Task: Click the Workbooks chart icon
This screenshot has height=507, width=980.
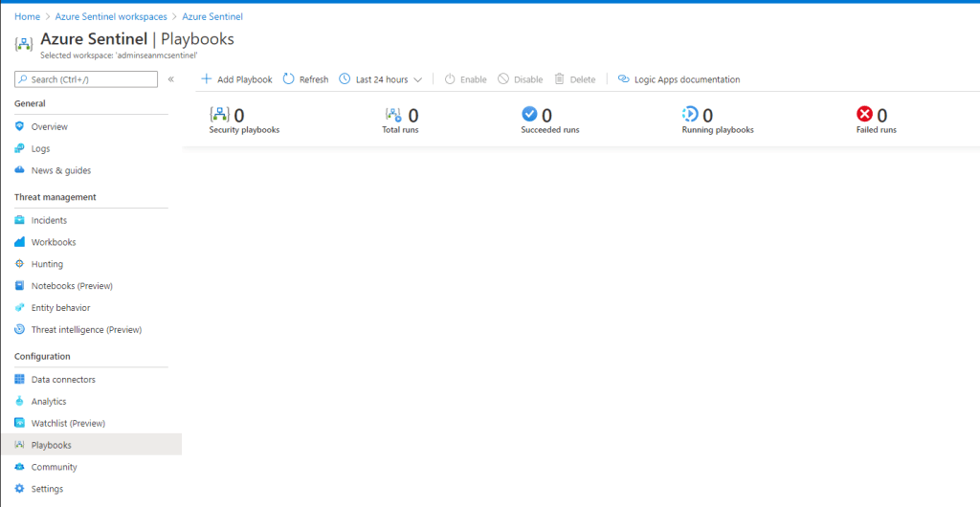Action: point(20,242)
